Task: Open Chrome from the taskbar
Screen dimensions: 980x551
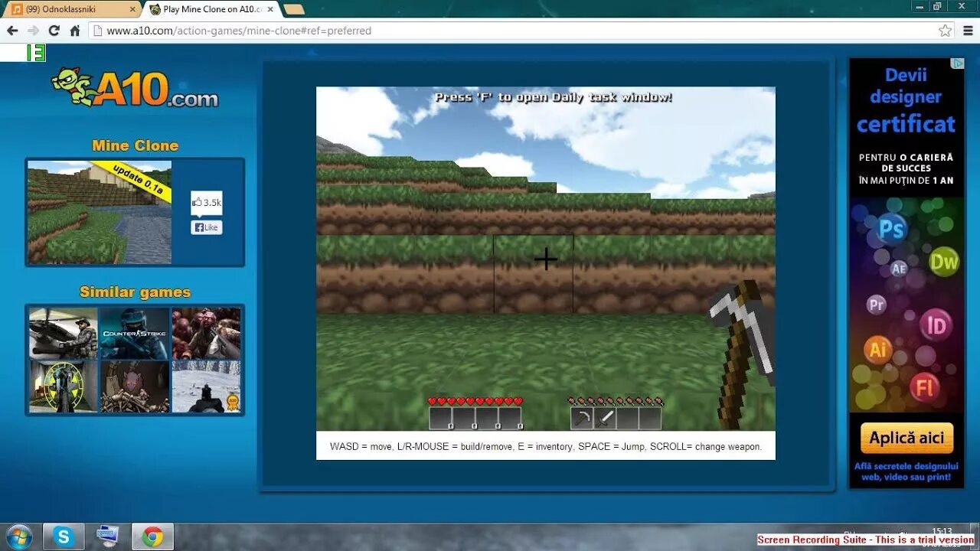Action: click(152, 536)
